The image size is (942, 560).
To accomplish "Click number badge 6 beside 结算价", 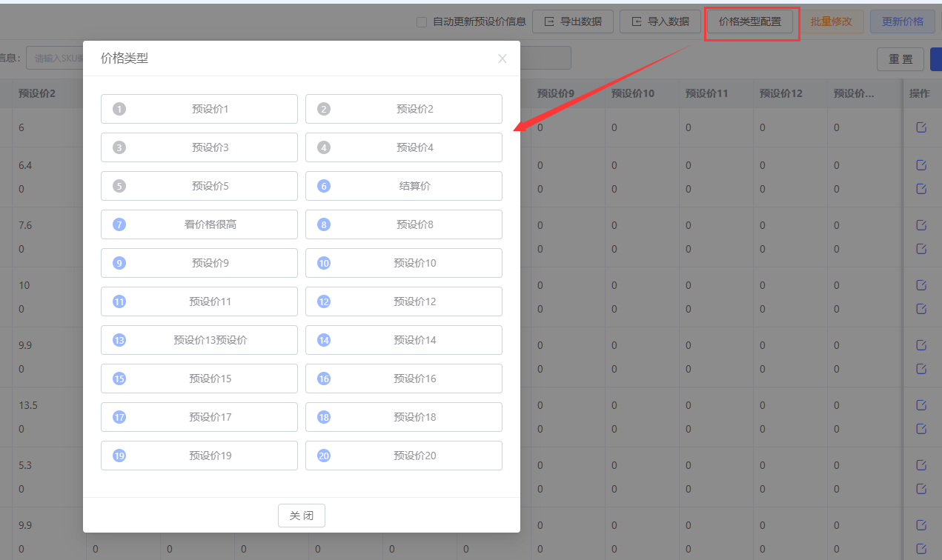I will click(324, 186).
